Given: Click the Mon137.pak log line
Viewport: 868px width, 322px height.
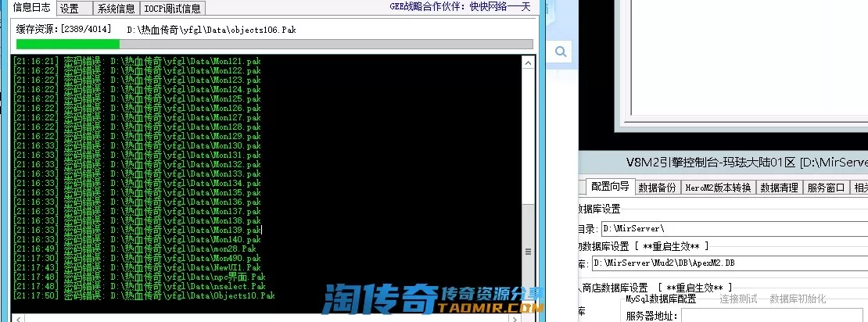Looking at the screenshot, I should (136, 211).
